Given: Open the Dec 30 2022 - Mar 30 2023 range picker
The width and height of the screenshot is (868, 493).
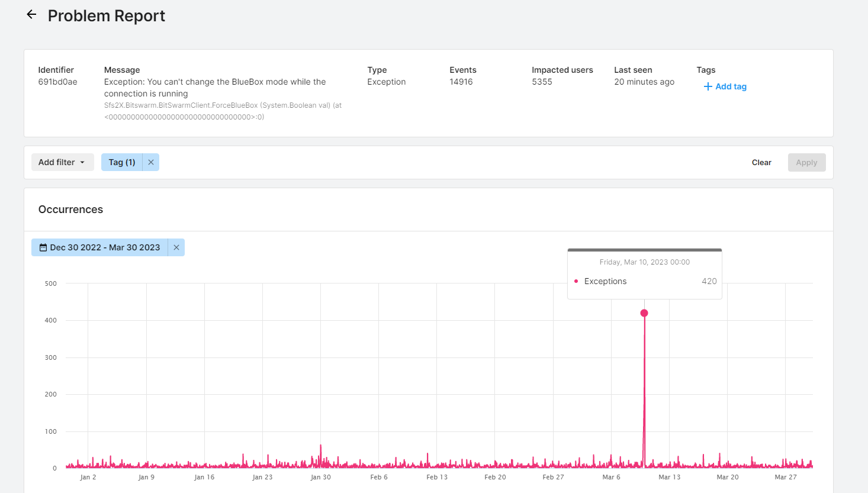Looking at the screenshot, I should 105,247.
